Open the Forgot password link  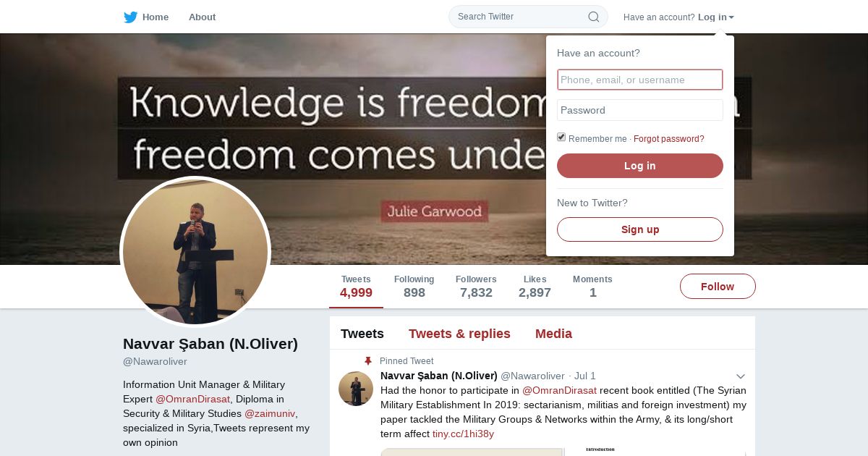[669, 139]
